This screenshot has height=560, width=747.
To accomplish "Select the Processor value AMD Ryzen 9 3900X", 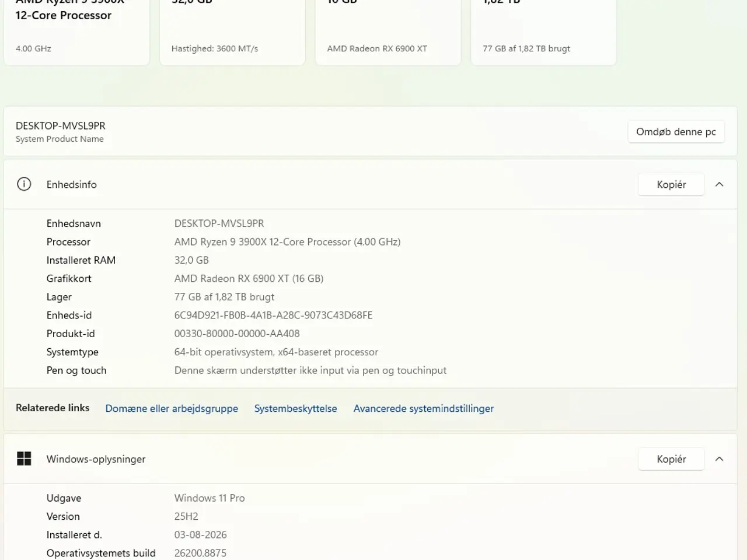I will point(287,242).
